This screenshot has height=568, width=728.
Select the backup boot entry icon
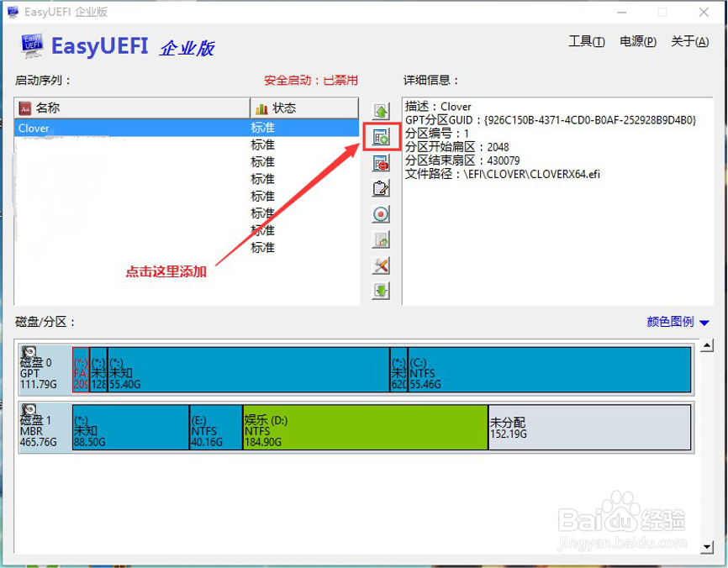coord(381,240)
